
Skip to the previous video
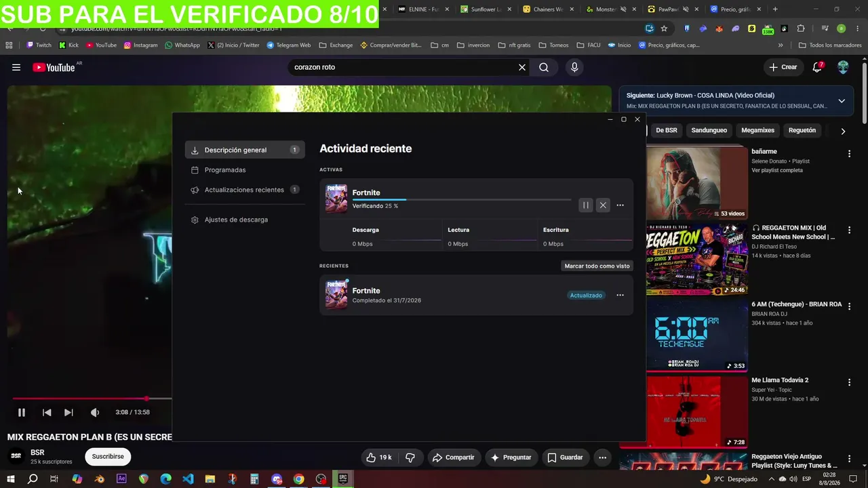pos(47,412)
